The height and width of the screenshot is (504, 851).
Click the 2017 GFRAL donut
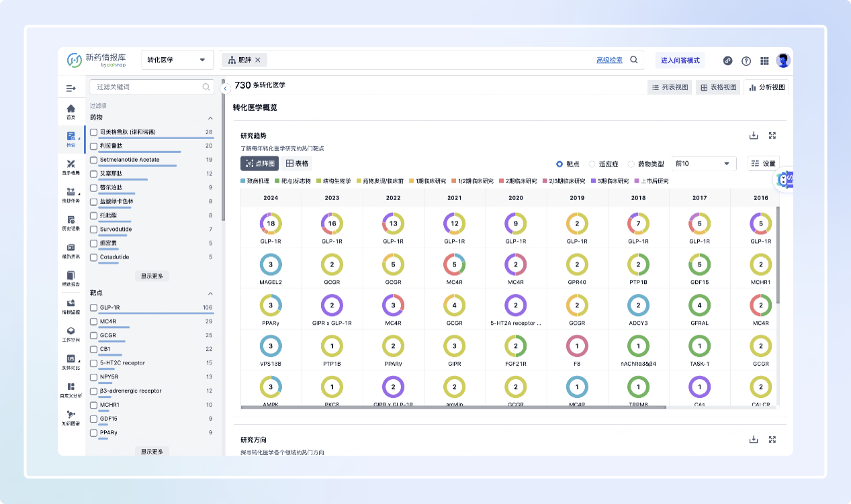coord(699,305)
